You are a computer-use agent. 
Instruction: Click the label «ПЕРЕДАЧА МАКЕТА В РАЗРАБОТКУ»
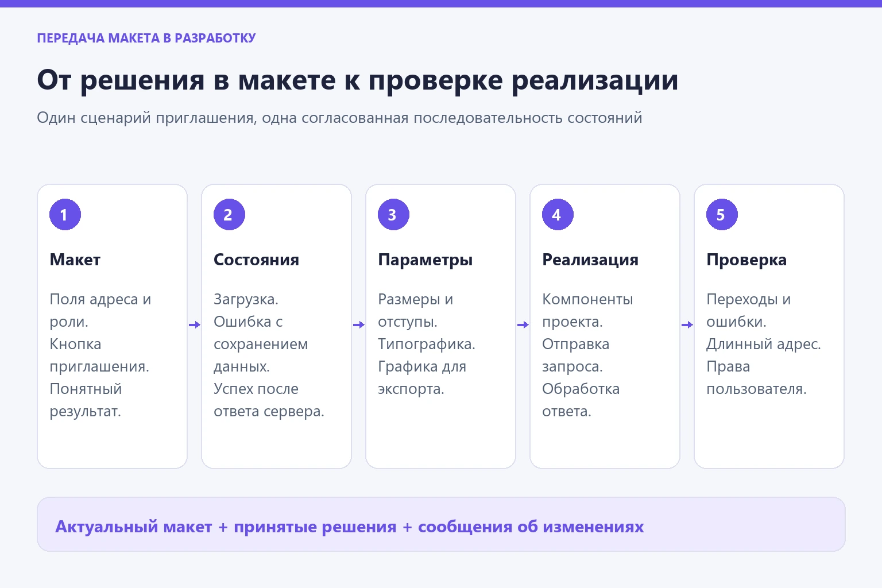click(146, 38)
